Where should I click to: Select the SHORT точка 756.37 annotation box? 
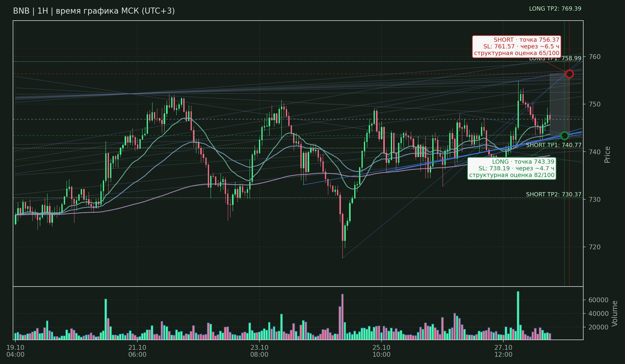click(x=516, y=47)
